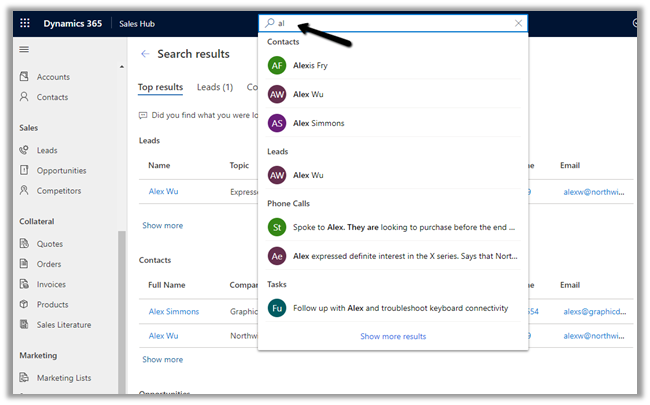Click the sidebar vertical scrollbar
Viewport: 650px width, 405px height.
[x=122, y=300]
